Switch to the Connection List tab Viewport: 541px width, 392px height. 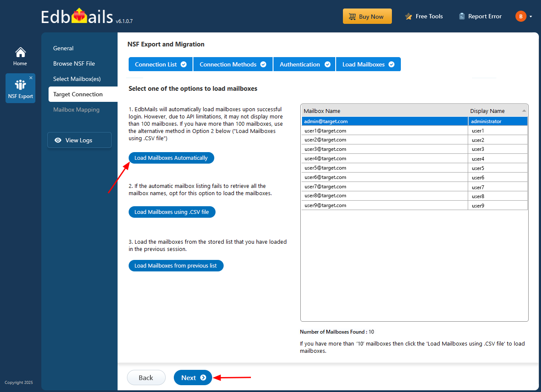coord(161,64)
